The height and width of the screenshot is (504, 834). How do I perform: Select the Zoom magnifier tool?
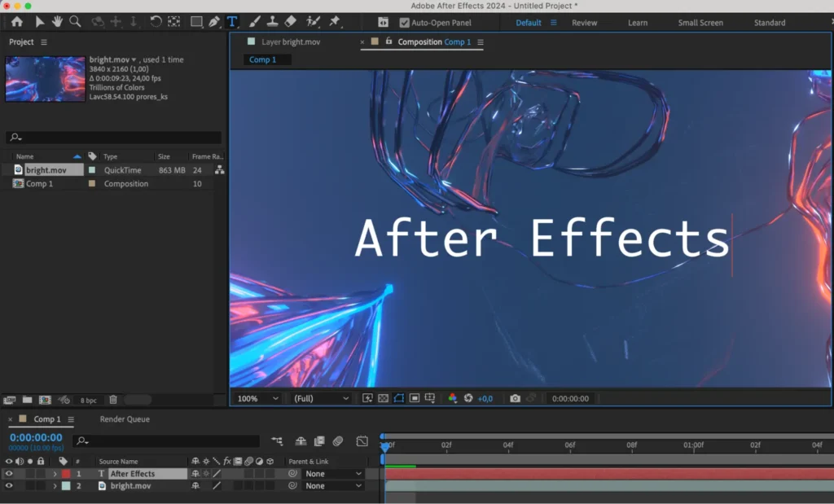point(76,22)
